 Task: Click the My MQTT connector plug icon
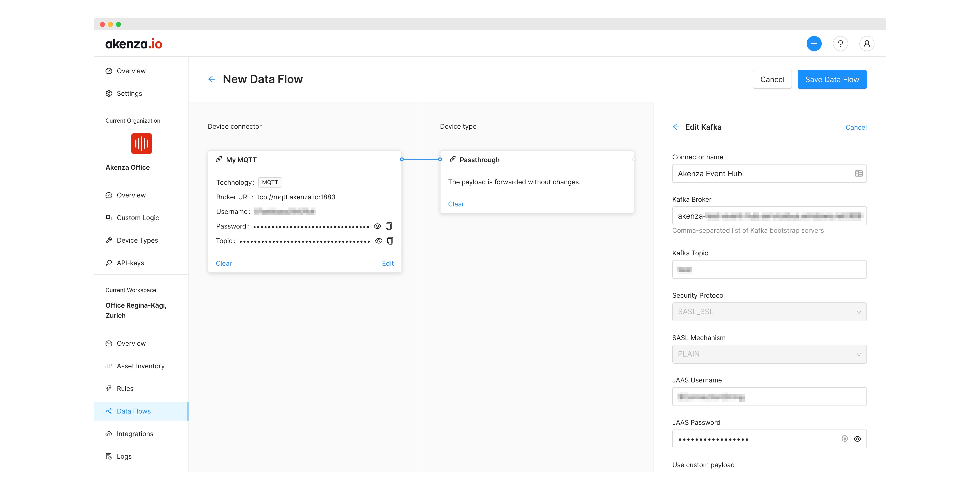[x=219, y=159]
